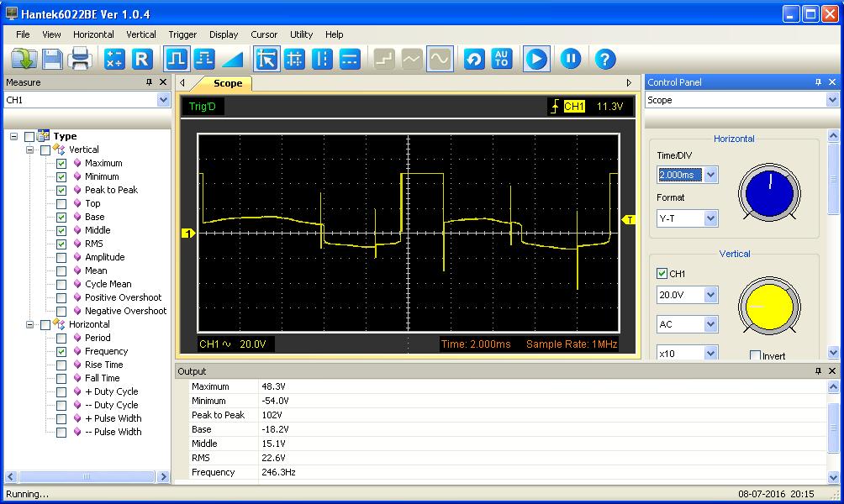The image size is (844, 504).
Task: Uncheck the Frequency measurement checkbox
Action: [x=61, y=352]
